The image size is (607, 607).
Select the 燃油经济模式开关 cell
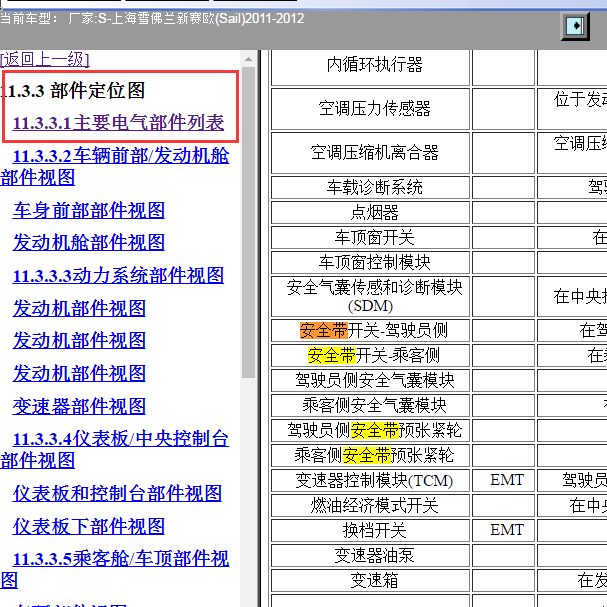click(x=370, y=506)
